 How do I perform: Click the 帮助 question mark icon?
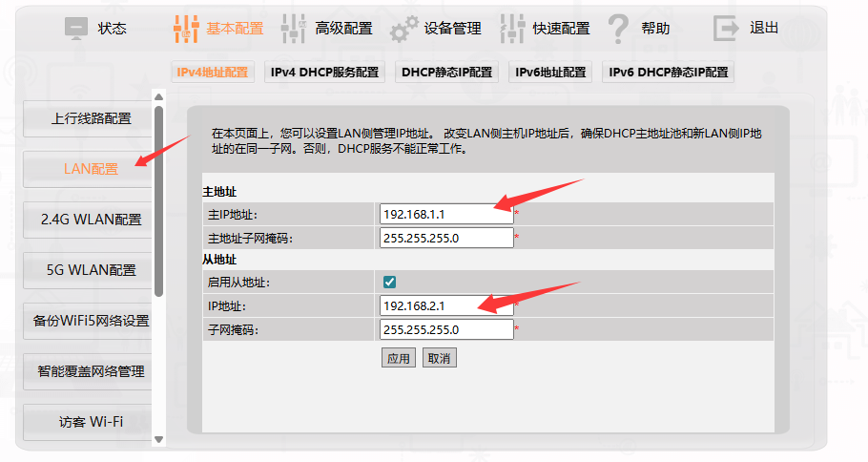618,30
